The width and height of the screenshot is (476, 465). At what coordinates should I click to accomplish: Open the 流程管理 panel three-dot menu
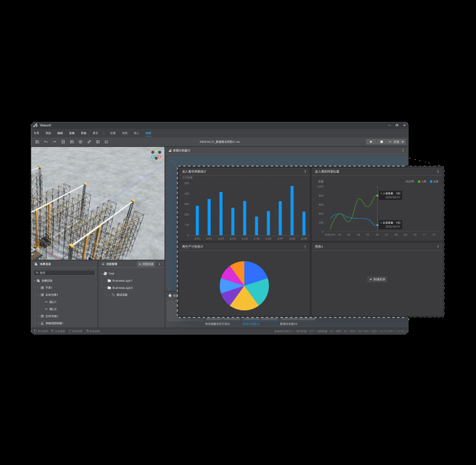tap(159, 264)
